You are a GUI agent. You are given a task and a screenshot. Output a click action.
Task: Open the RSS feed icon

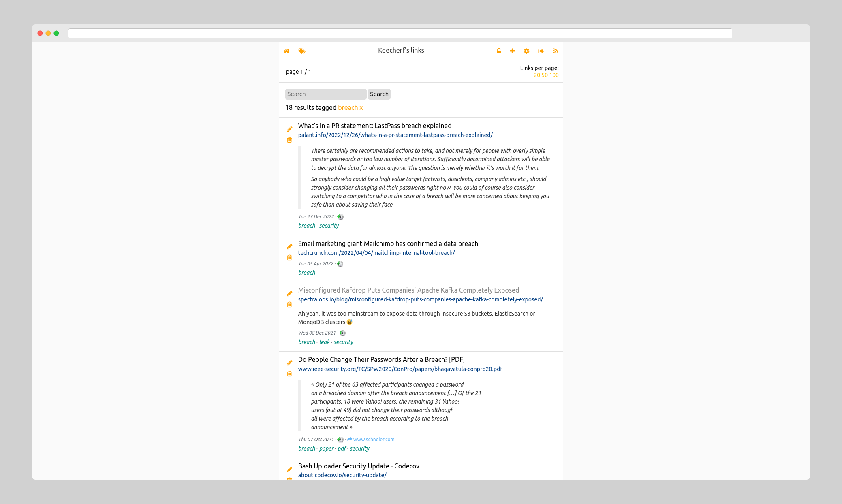[556, 51]
